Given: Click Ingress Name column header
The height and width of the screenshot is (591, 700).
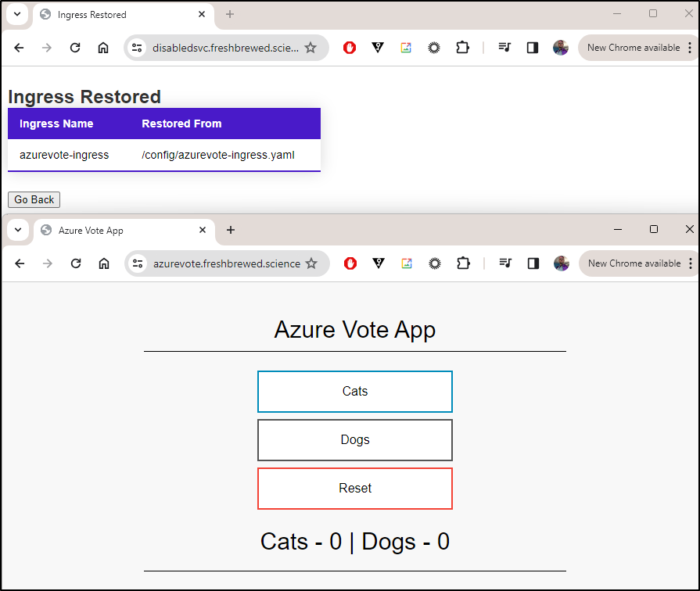Looking at the screenshot, I should point(56,124).
